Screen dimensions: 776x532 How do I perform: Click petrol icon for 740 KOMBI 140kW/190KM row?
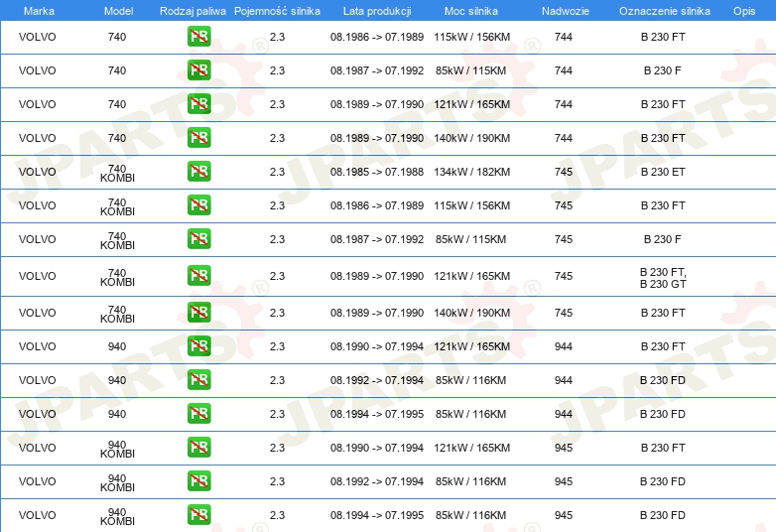pyautogui.click(x=198, y=313)
